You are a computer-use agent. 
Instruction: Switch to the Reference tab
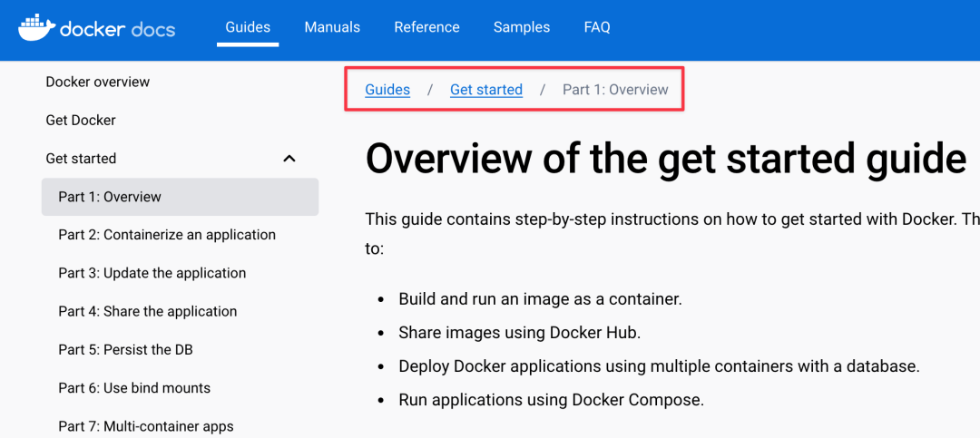[x=426, y=27]
